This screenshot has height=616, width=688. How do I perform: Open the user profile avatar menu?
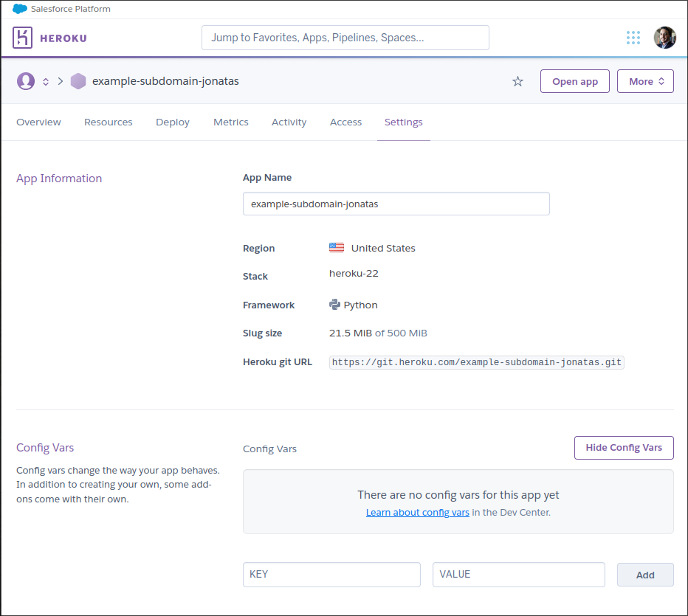click(664, 38)
